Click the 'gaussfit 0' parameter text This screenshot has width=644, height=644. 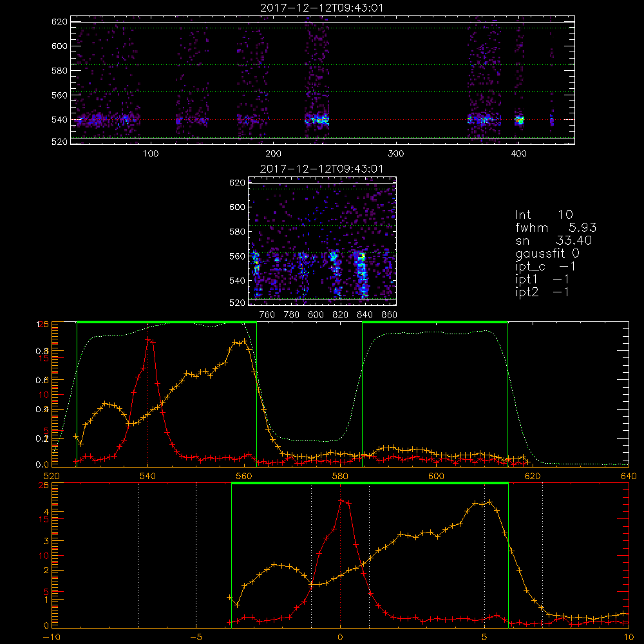(547, 253)
